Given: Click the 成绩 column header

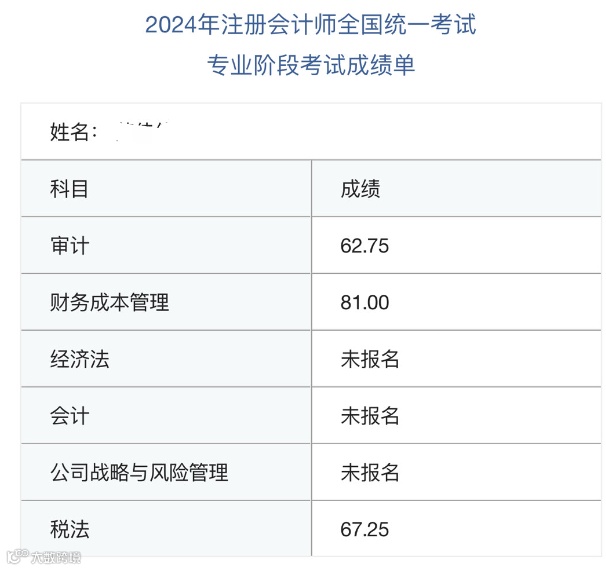Looking at the screenshot, I should click(360, 189).
